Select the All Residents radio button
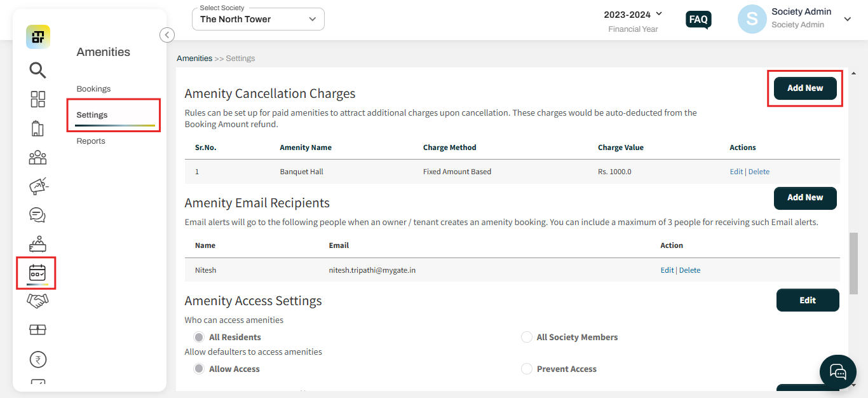The image size is (868, 398). coord(199,337)
